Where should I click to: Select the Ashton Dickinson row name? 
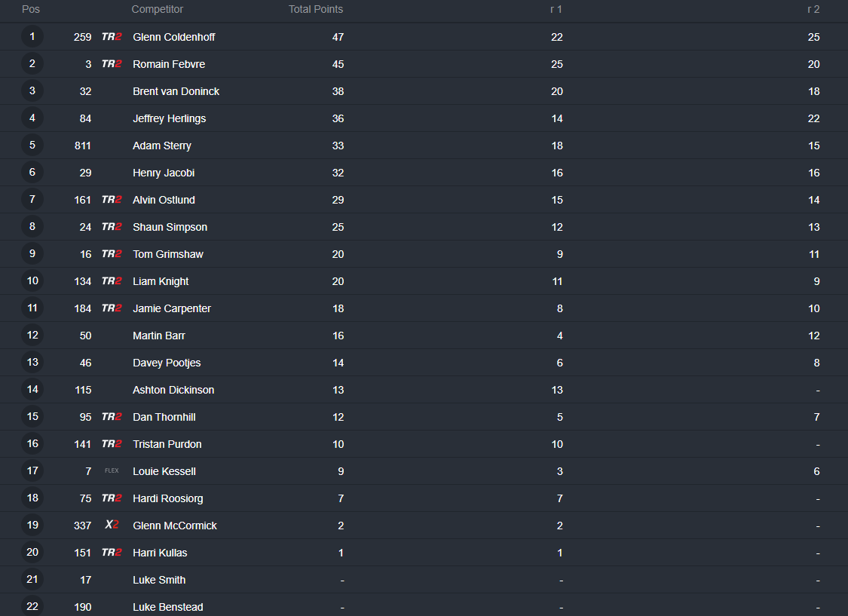coord(173,390)
